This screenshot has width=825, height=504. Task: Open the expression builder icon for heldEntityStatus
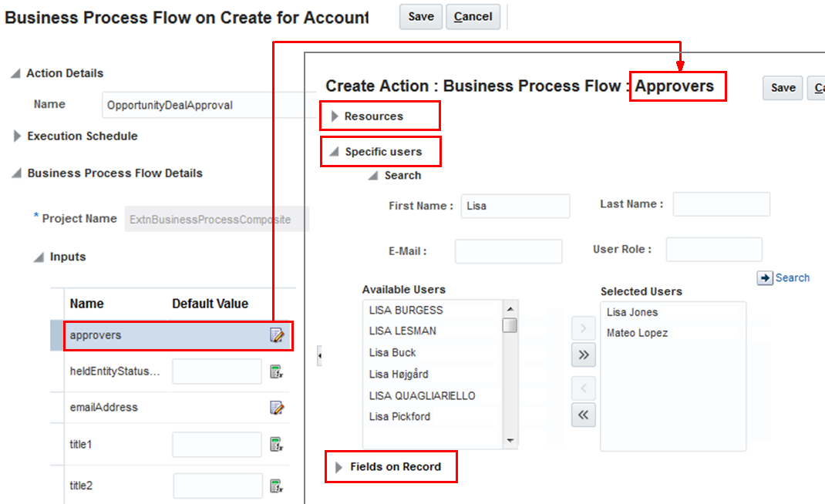pos(278,371)
